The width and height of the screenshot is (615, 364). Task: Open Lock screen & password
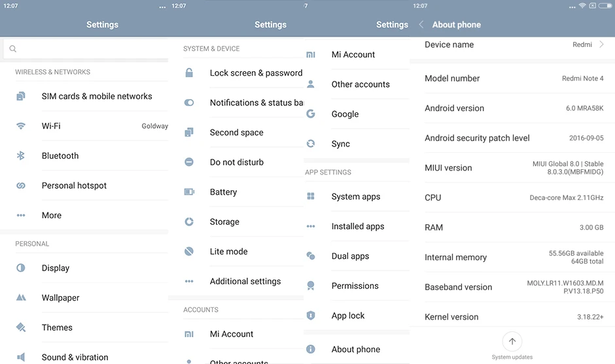(x=236, y=73)
